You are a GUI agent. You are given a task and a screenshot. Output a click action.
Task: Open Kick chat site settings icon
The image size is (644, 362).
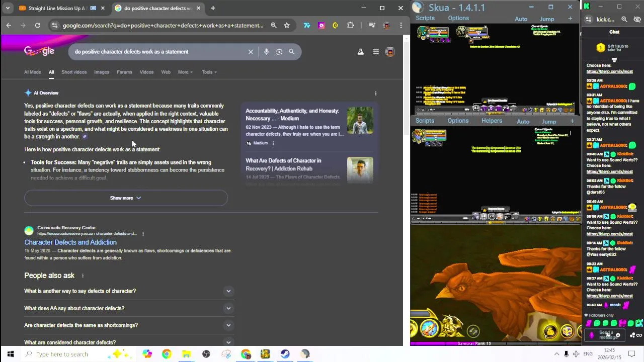pos(590,19)
